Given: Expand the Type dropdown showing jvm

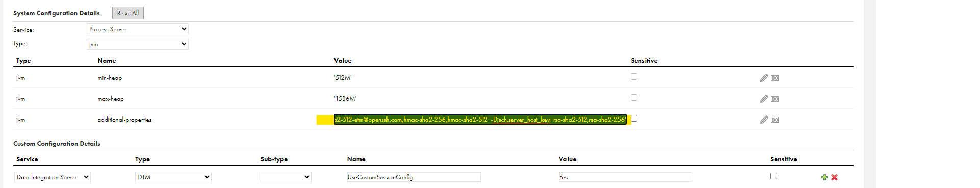Looking at the screenshot, I should (x=138, y=44).
